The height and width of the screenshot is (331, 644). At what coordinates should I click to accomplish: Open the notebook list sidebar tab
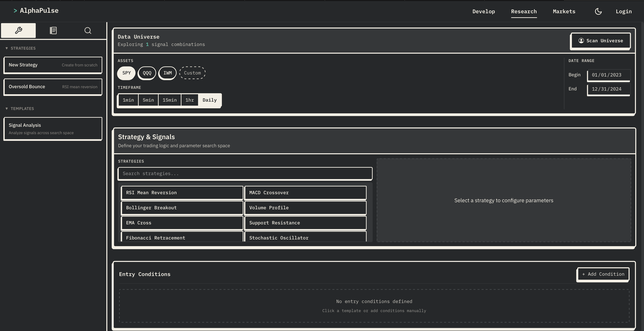(x=53, y=31)
